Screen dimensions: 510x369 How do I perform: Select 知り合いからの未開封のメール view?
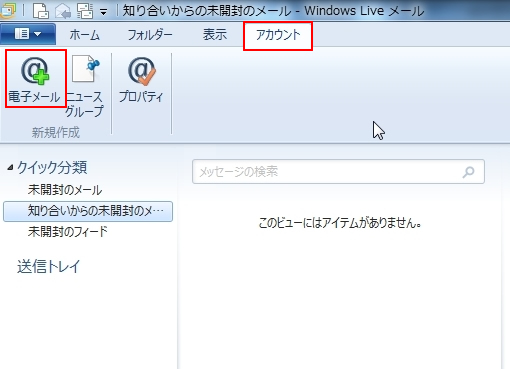(88, 211)
